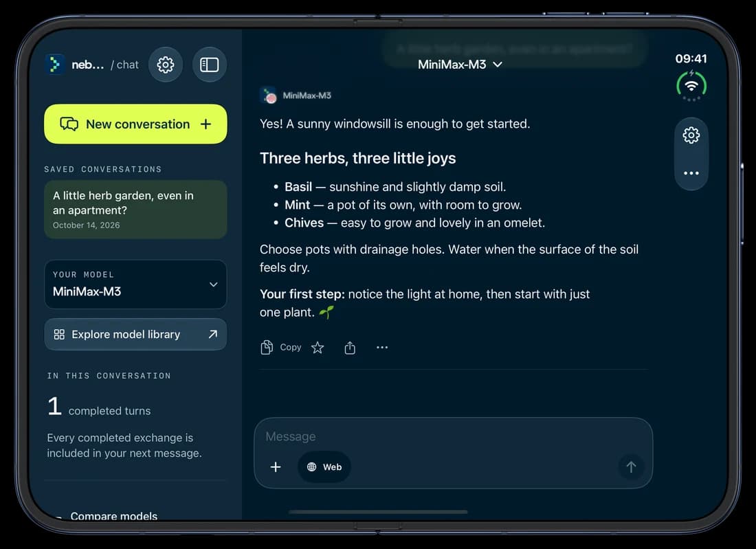756x549 pixels.
Task: Click the 09:41 clock
Action: pos(691,59)
